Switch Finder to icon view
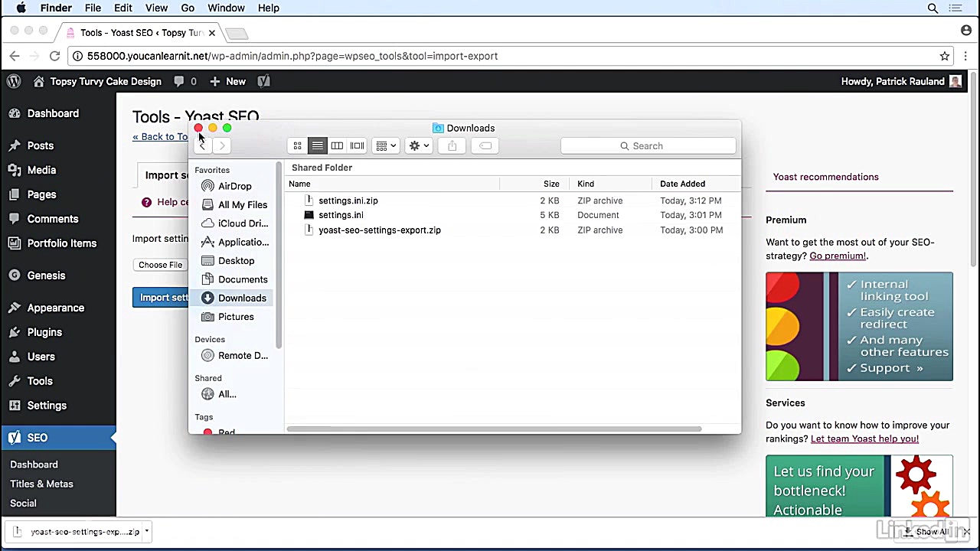Image resolution: width=980 pixels, height=551 pixels. [297, 145]
